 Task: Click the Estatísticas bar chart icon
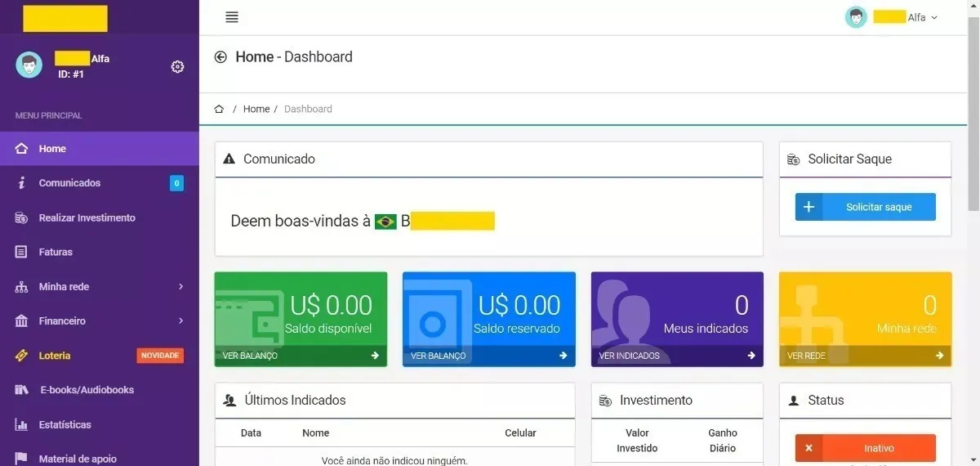[22, 424]
